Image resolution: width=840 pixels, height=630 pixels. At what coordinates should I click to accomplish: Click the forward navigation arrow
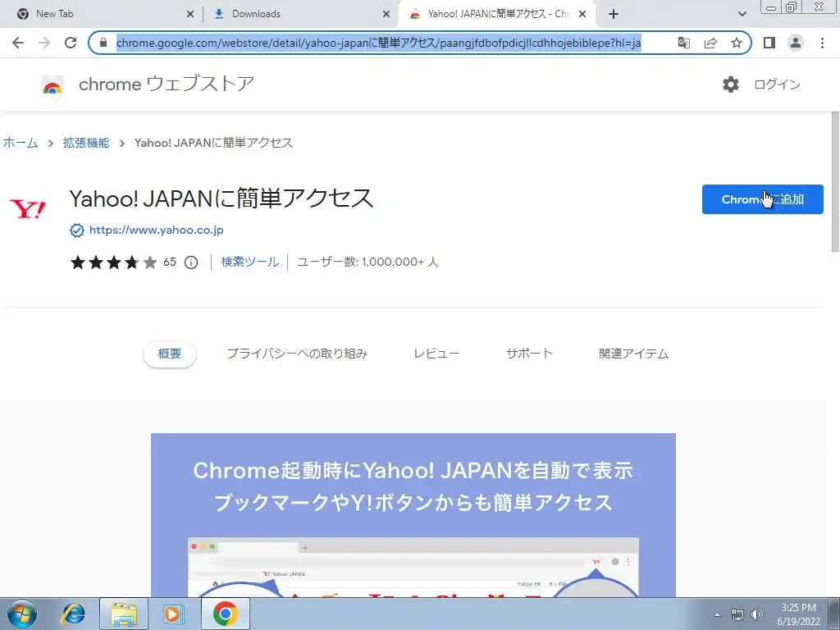tap(44, 43)
